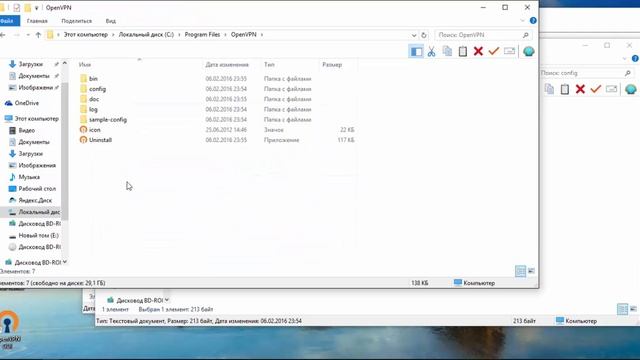This screenshot has height=360, width=640.
Task: Expand the breadcrumb arrow after Program Files
Action: pos(225,35)
